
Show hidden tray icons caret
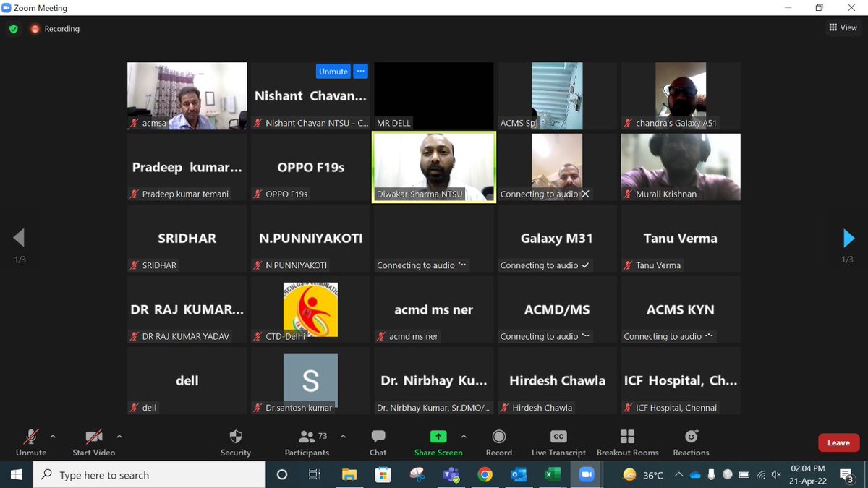pyautogui.click(x=678, y=475)
